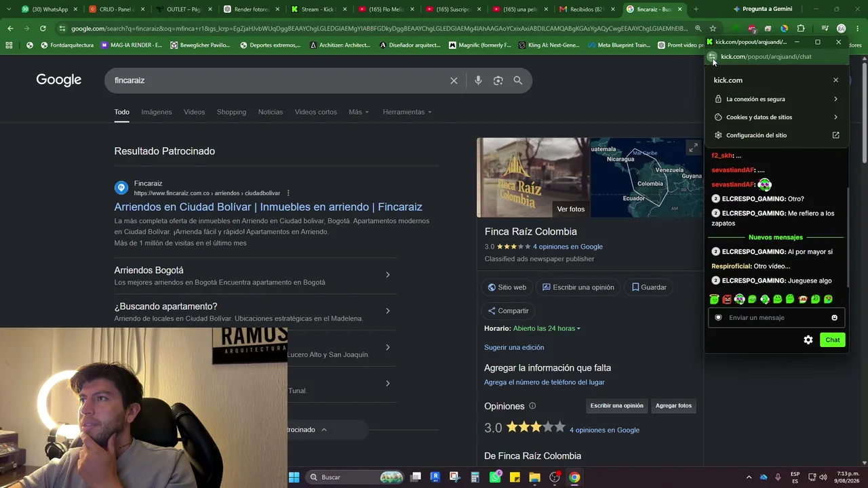Open the Fontdarquitectura bookmark
868x488 pixels.
pos(67,45)
